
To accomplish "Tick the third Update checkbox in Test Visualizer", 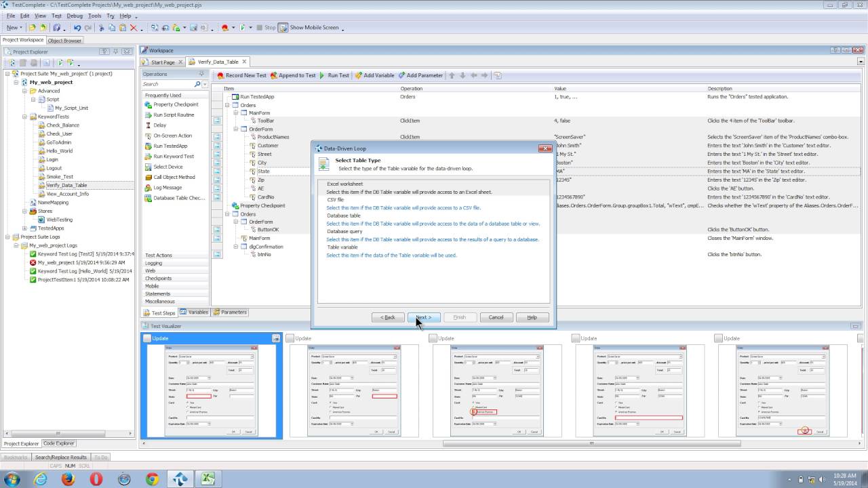I will point(433,338).
